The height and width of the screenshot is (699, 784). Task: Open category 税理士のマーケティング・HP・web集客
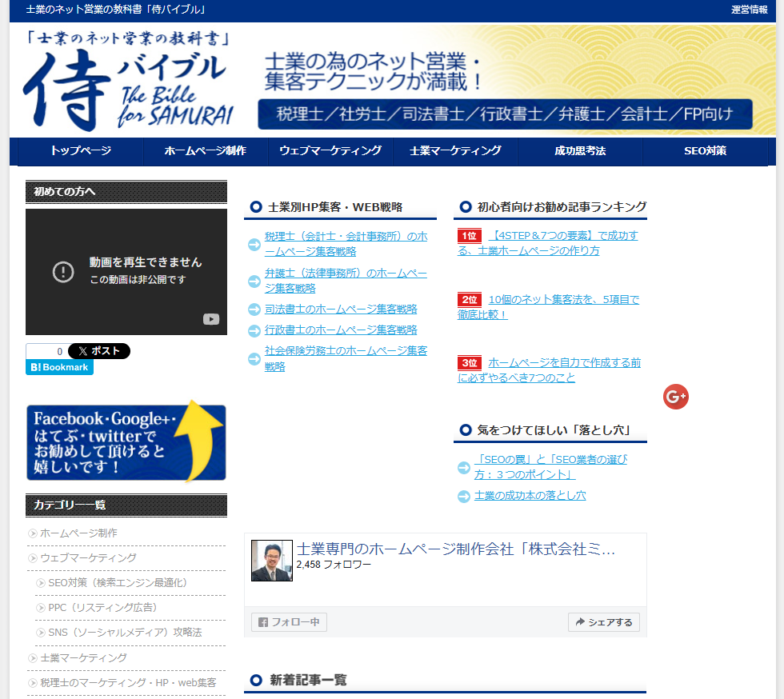128,682
